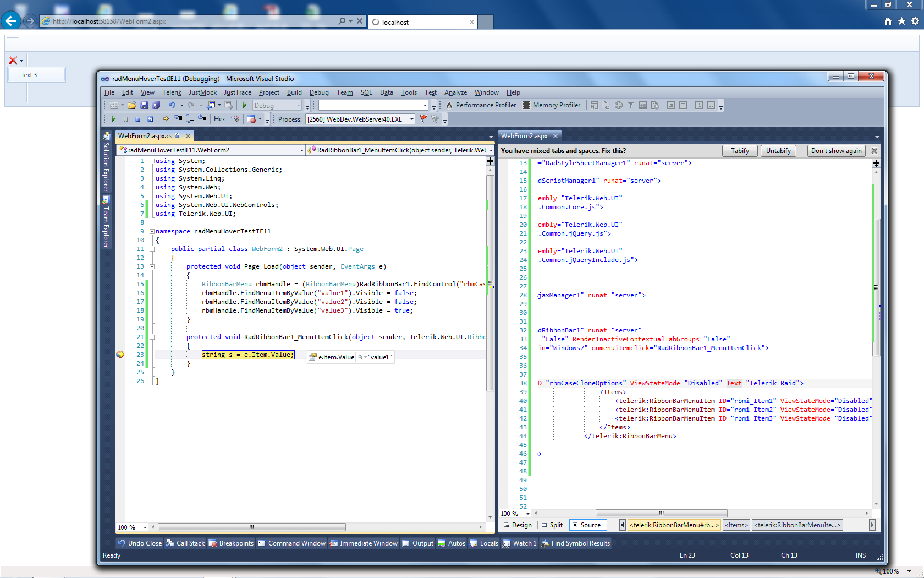Click the Untabify button

click(778, 151)
